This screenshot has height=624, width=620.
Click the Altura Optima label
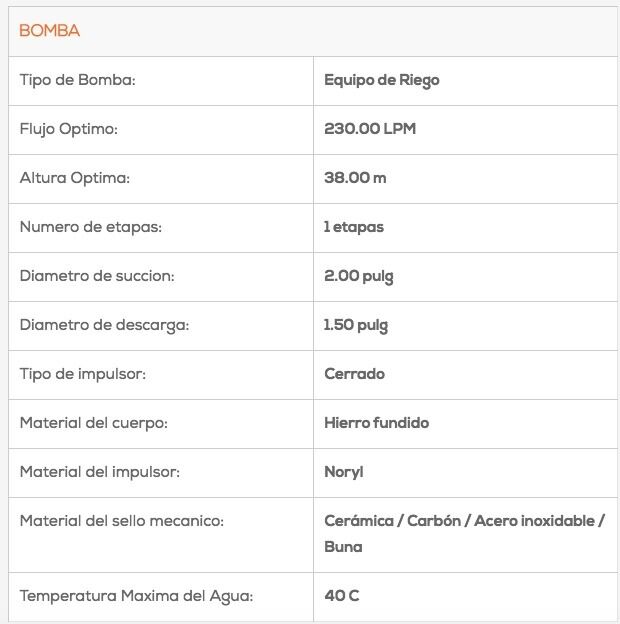tap(75, 178)
